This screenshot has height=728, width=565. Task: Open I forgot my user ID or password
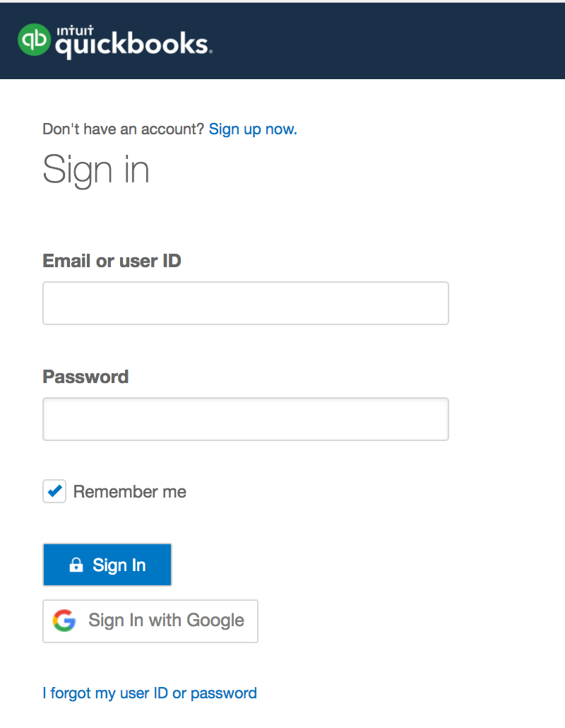point(150,693)
